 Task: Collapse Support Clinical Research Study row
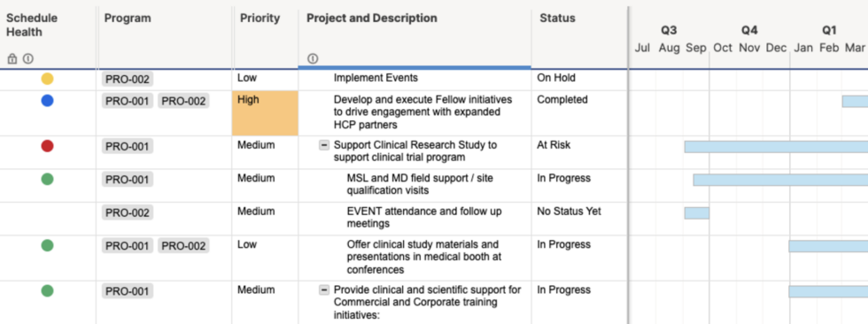(x=324, y=145)
